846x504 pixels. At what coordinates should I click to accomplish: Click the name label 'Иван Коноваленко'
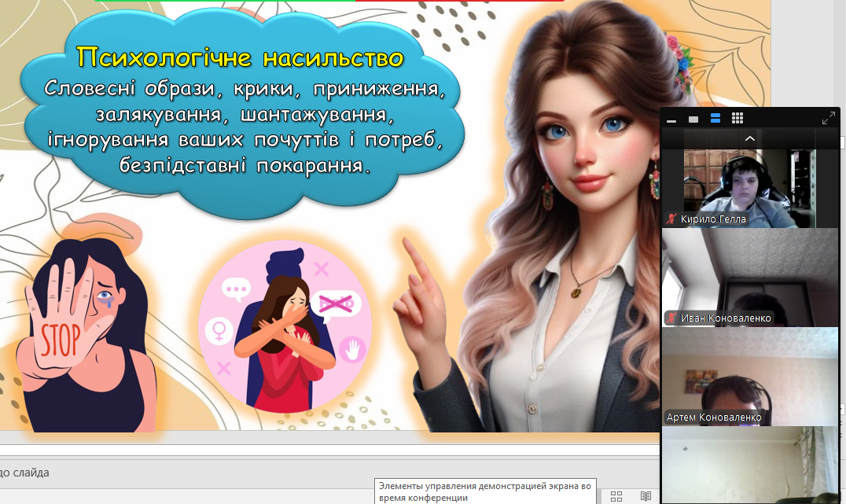click(726, 318)
